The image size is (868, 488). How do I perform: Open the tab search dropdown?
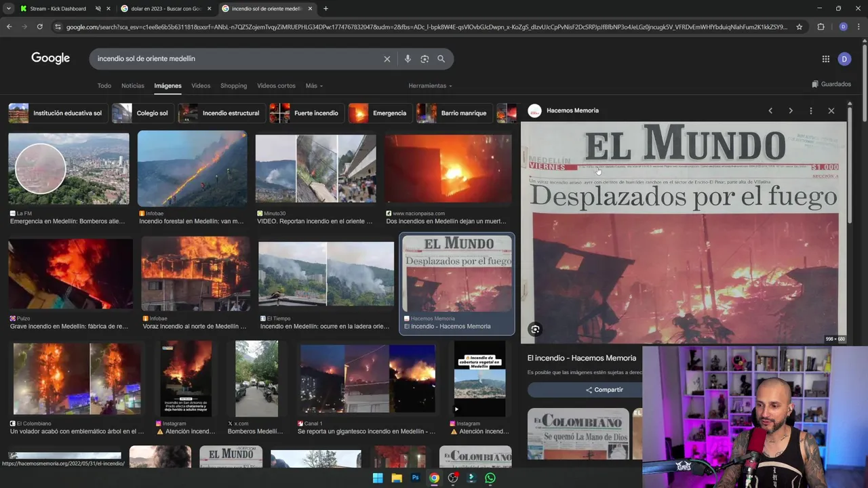(8, 9)
